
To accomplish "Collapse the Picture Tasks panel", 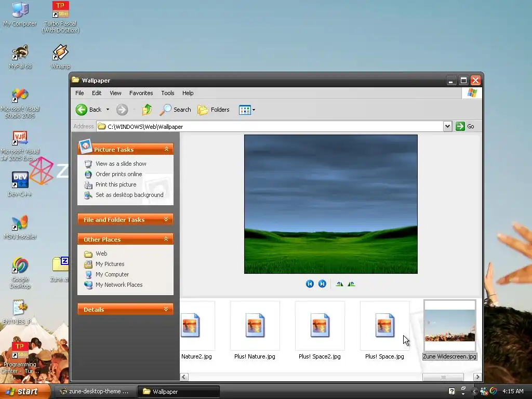I will [166, 149].
